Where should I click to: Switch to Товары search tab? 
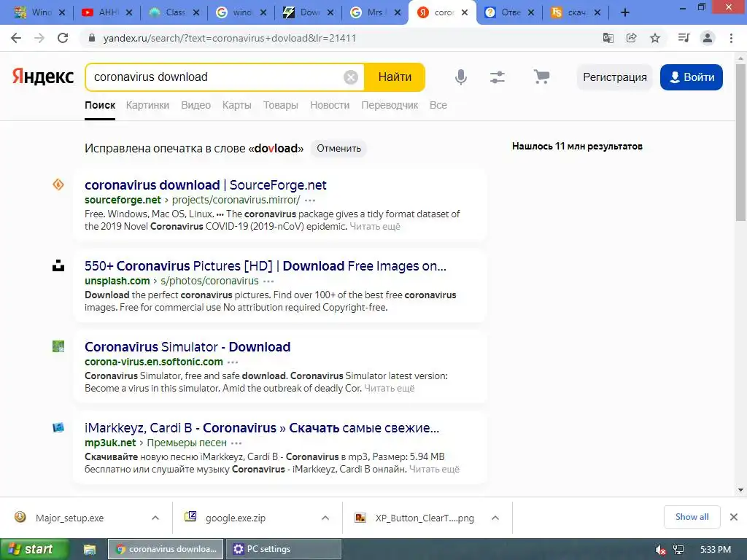click(x=281, y=105)
